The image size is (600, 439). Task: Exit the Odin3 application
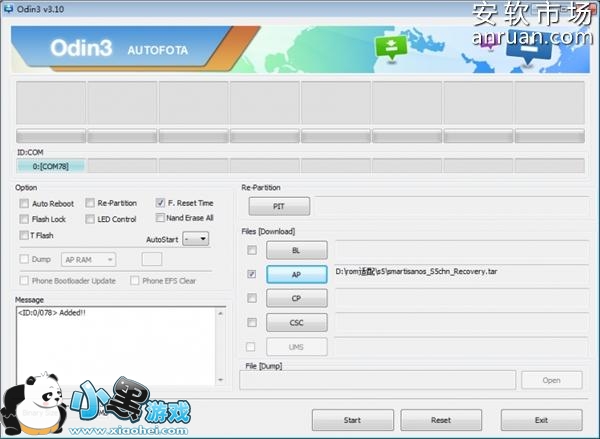[540, 420]
